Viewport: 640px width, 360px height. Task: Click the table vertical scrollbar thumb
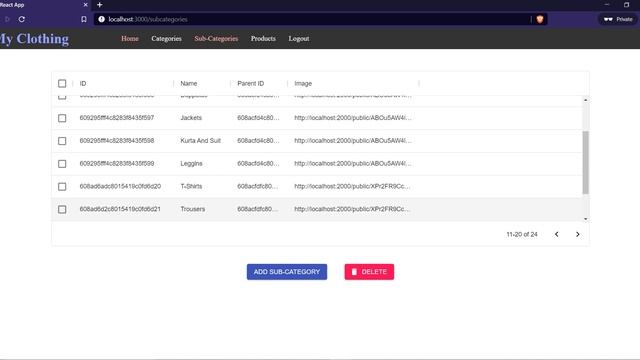tap(585, 162)
